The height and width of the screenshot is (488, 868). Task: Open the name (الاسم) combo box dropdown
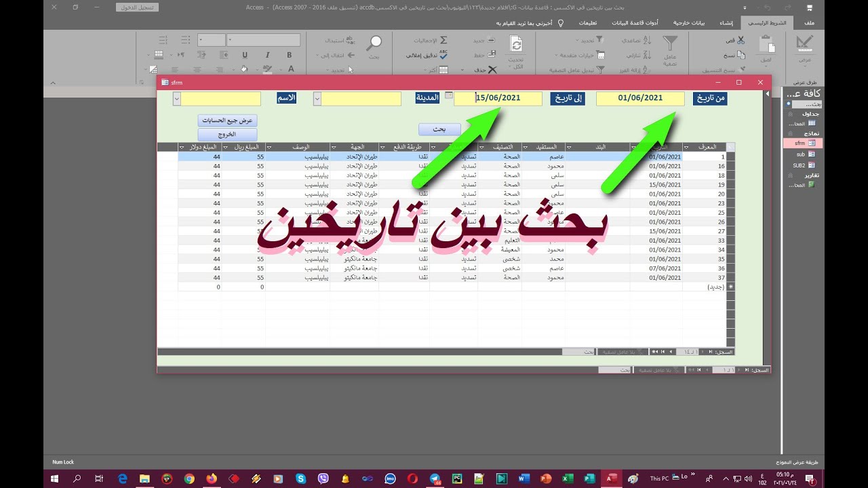(176, 99)
